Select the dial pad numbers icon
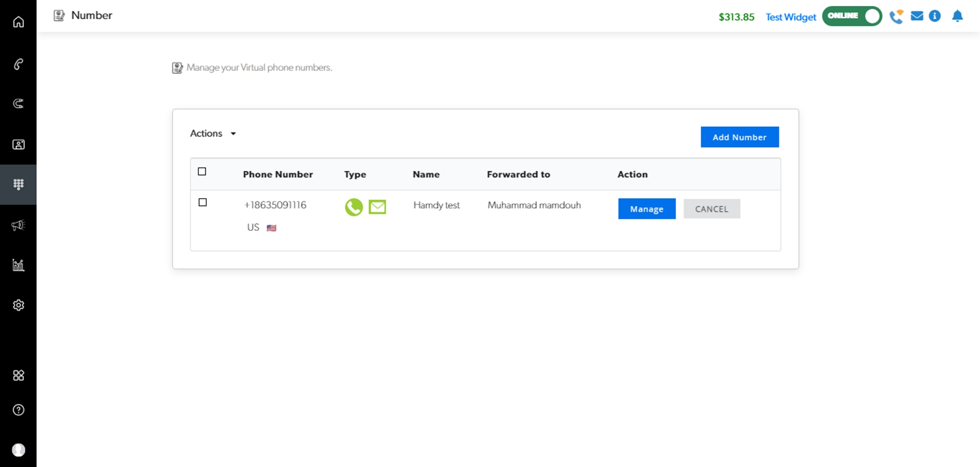Viewport: 980px width, 467px height. pos(18,184)
